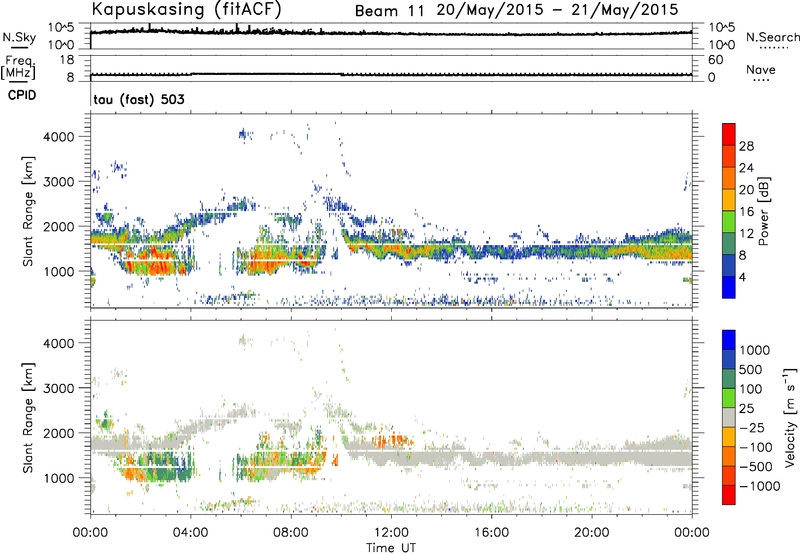Click the 'Power [dB]' colorbar label
Viewport: 800px width, 554px height.
click(763, 211)
